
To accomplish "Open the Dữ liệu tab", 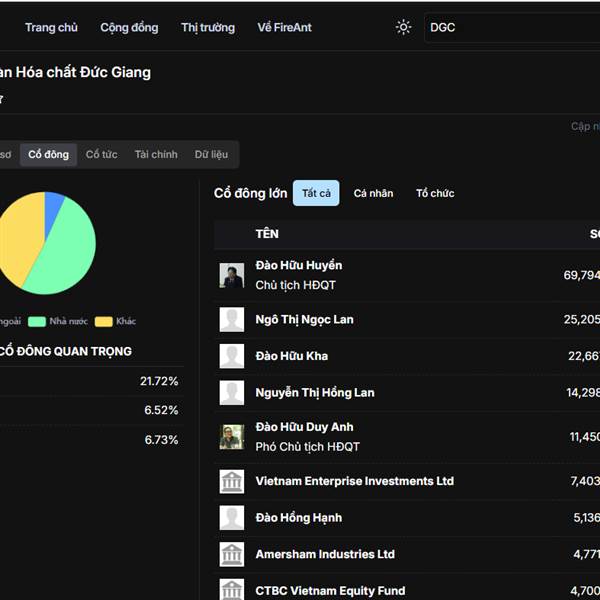I will pyautogui.click(x=211, y=154).
